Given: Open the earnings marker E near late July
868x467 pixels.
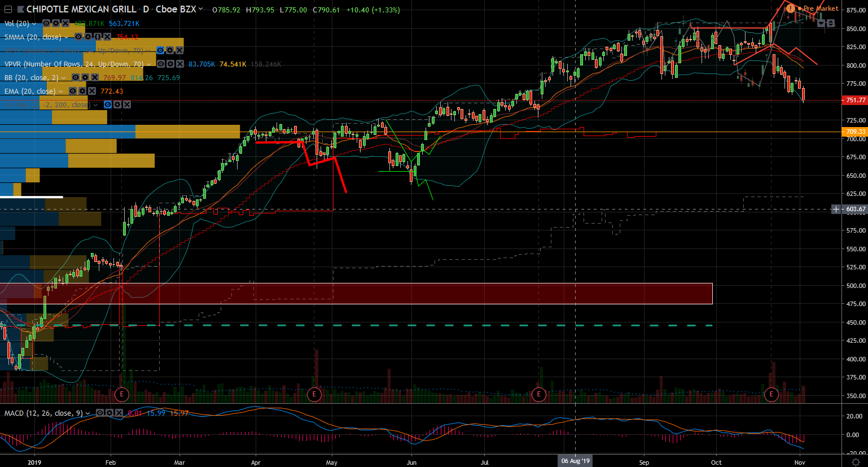Looking at the screenshot, I should click(x=539, y=394).
